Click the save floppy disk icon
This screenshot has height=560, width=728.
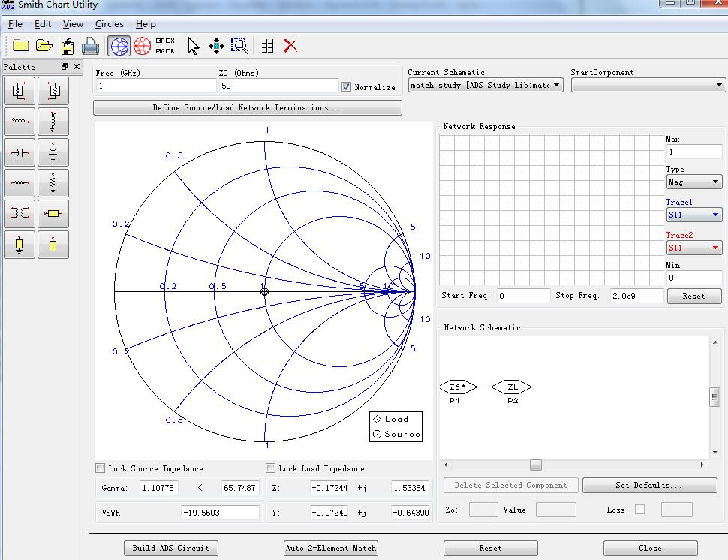point(68,47)
